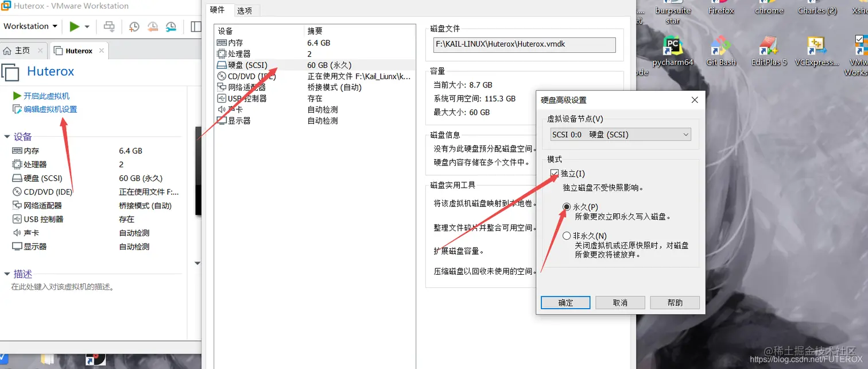868x369 pixels.
Task: Select 网络适配器 icon in VM summary
Action: click(17, 205)
